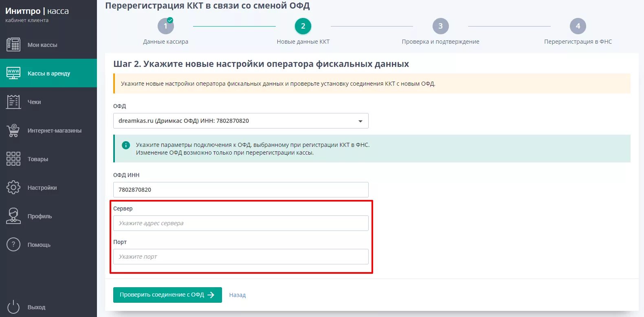644x317 pixels.
Task: Click the Назад link
Action: (x=237, y=295)
